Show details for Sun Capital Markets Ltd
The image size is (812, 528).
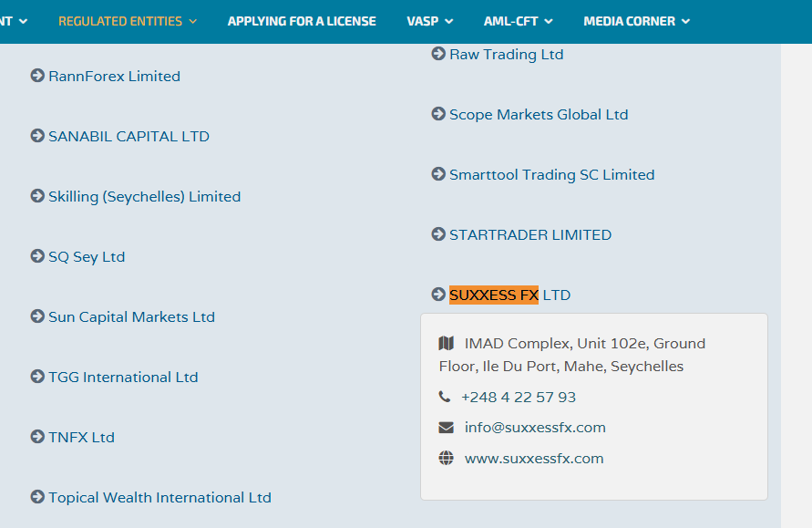pyautogui.click(x=131, y=317)
